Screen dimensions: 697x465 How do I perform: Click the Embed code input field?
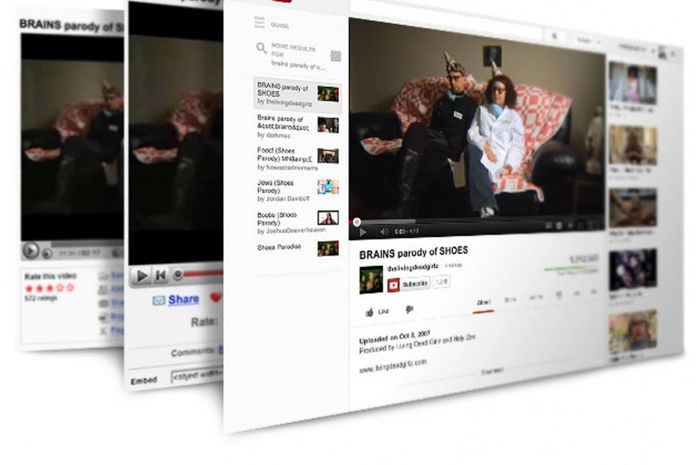pos(196,378)
